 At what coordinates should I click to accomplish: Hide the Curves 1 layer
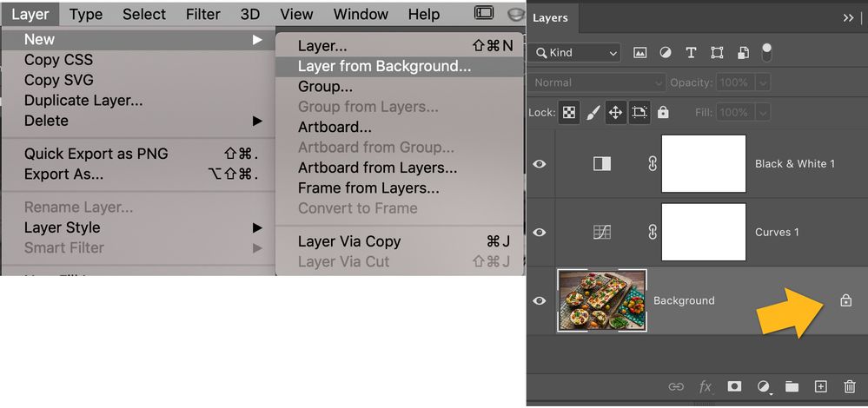[x=540, y=232]
